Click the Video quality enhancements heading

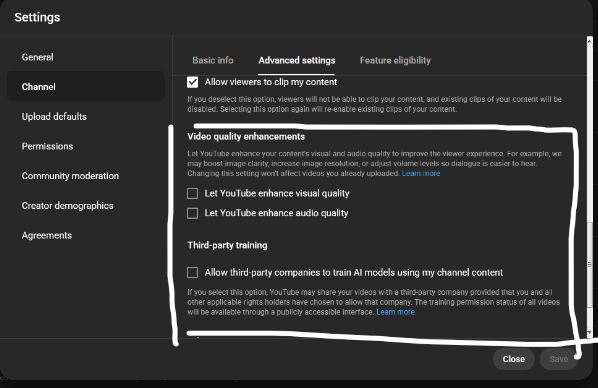point(246,137)
